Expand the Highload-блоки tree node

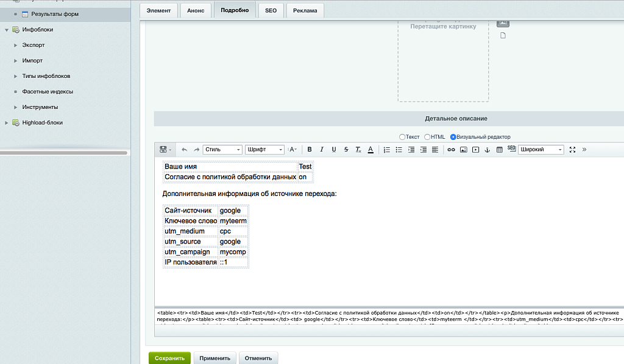point(7,123)
